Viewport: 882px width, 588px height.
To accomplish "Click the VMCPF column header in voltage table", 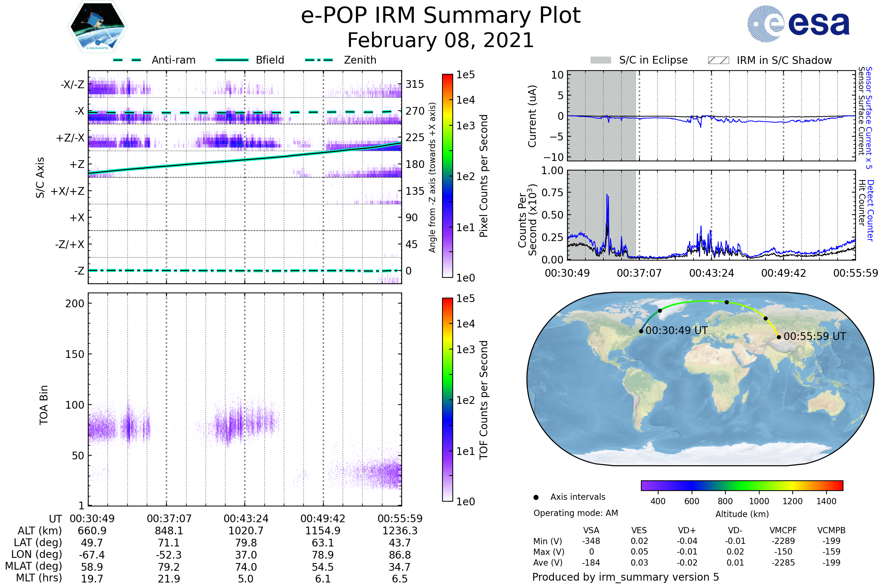I will pyautogui.click(x=783, y=530).
